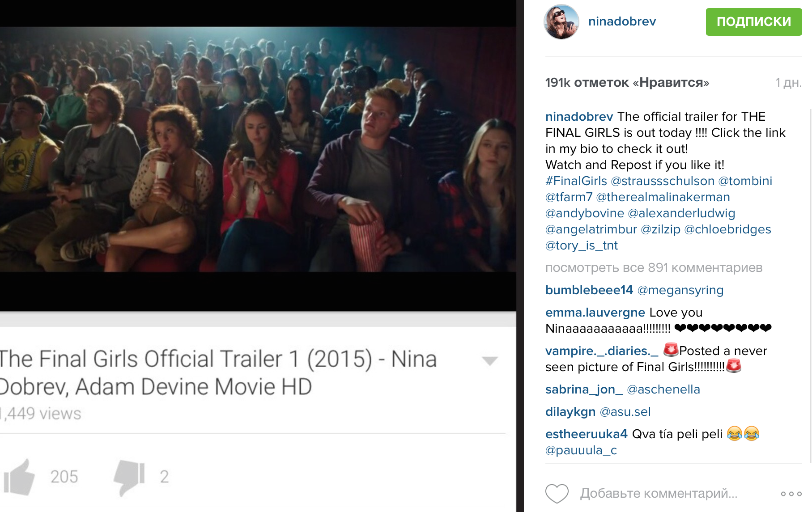Click the 1 дн. timestamp
This screenshot has width=812, height=512.
point(788,83)
